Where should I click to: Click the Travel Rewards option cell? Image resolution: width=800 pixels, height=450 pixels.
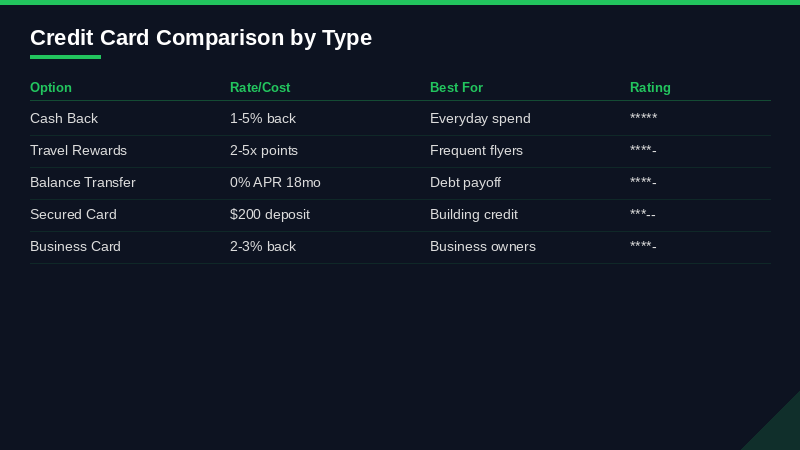[78, 151]
